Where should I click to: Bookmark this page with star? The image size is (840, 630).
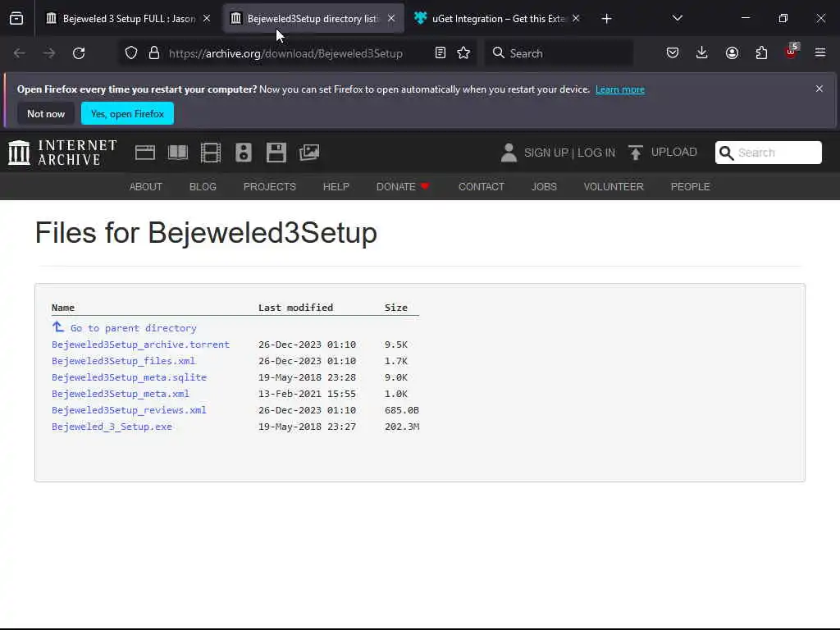463,53
